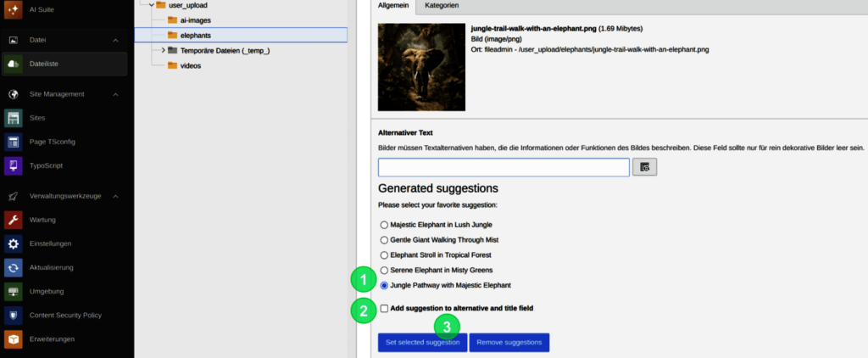
Task: Switch to the Kategorien tab
Action: (x=441, y=6)
